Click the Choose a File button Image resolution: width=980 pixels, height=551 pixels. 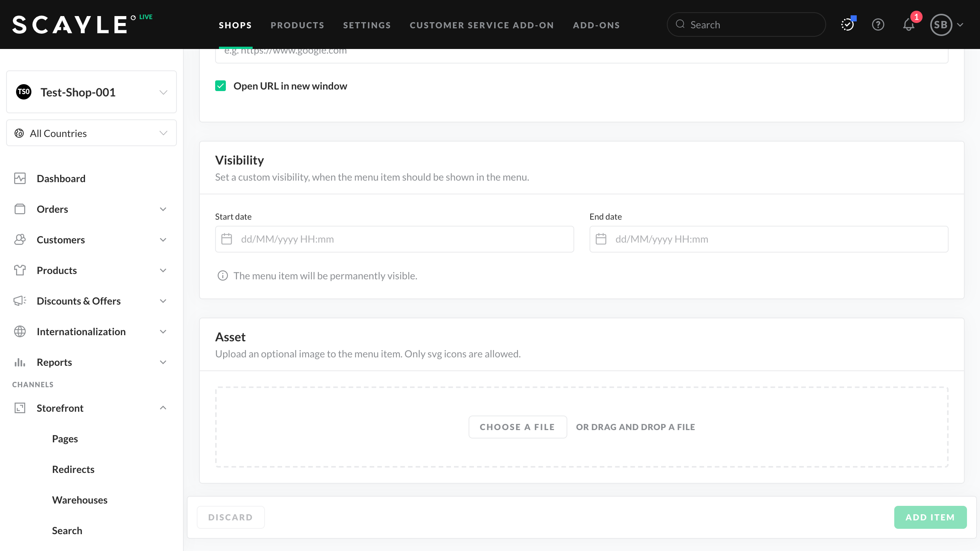coord(517,427)
